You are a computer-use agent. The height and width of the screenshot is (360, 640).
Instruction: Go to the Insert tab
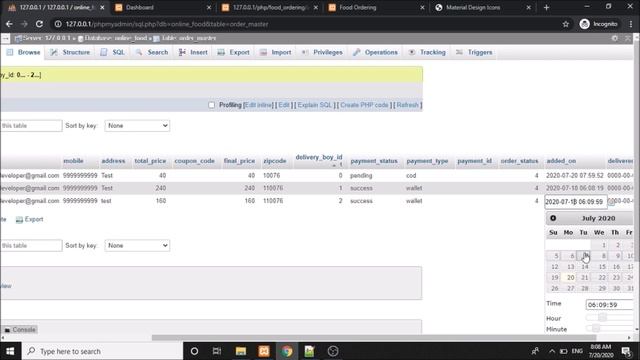pos(193,52)
